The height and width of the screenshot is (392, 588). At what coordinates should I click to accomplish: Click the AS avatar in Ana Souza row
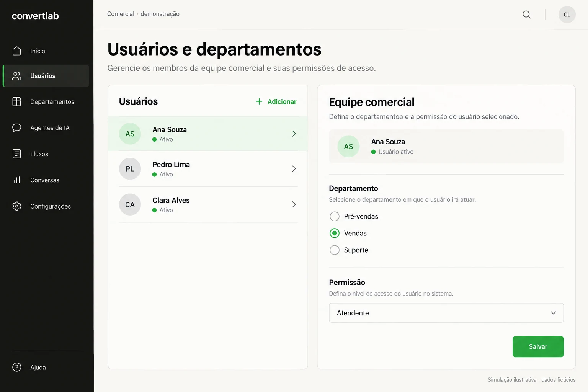[130, 134]
